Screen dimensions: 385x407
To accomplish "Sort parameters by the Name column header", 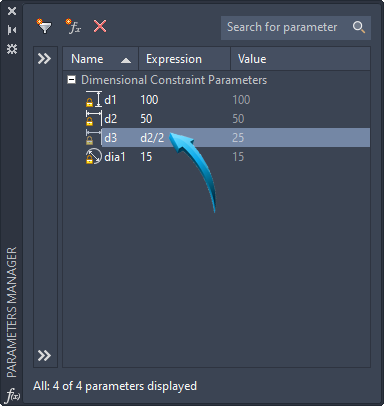I will coord(101,59).
